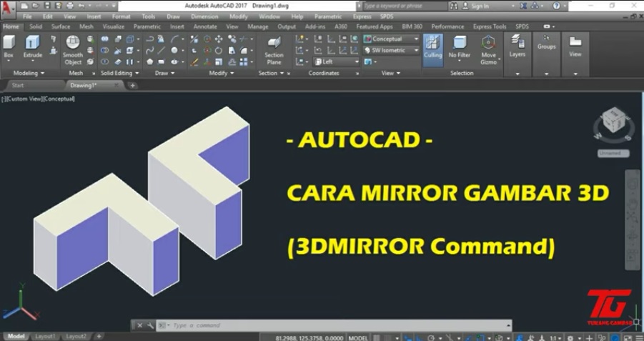
Task: Expand the Modify panel
Action: click(221, 73)
